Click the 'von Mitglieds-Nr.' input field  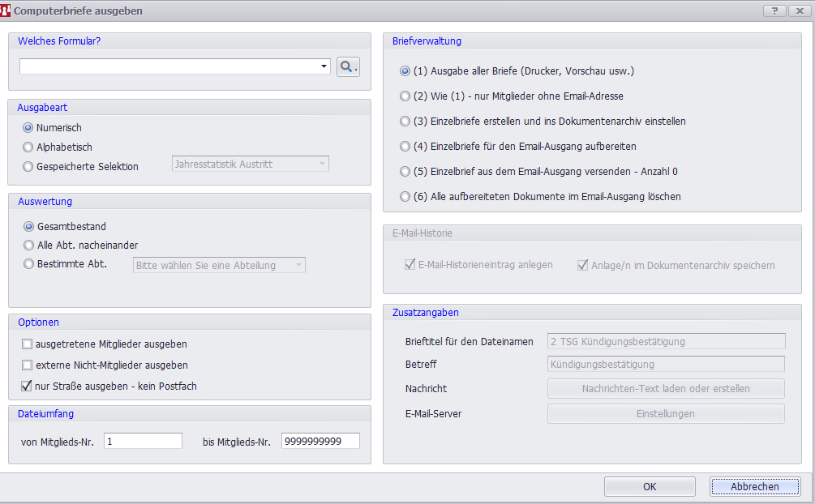(143, 441)
